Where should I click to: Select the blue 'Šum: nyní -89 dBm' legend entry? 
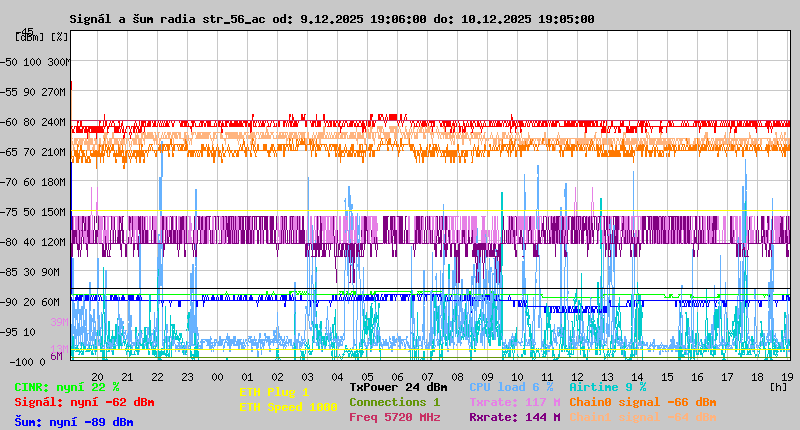(x=73, y=422)
